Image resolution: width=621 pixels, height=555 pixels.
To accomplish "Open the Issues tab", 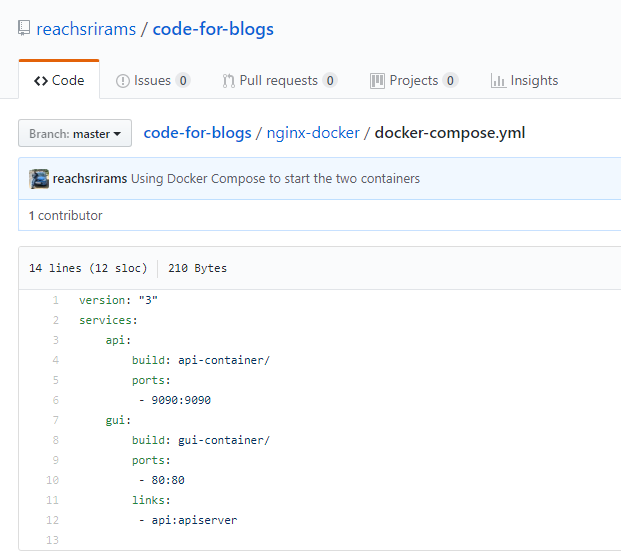I will click(153, 80).
